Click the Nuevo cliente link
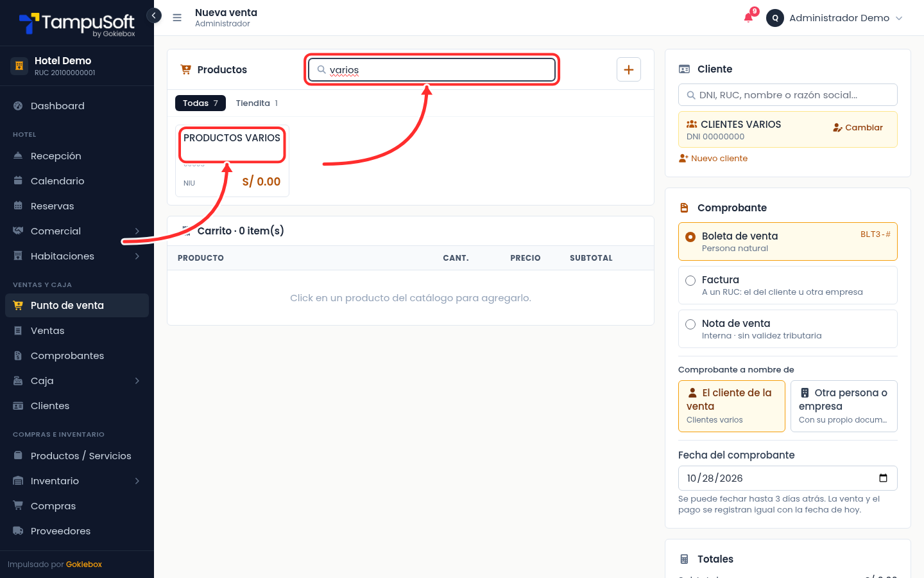924x578 pixels. click(714, 159)
